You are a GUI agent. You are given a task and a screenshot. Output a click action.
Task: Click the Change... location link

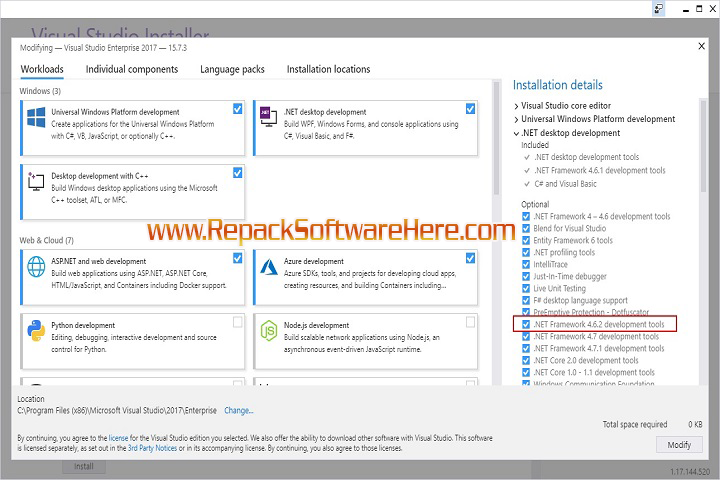[x=238, y=411]
